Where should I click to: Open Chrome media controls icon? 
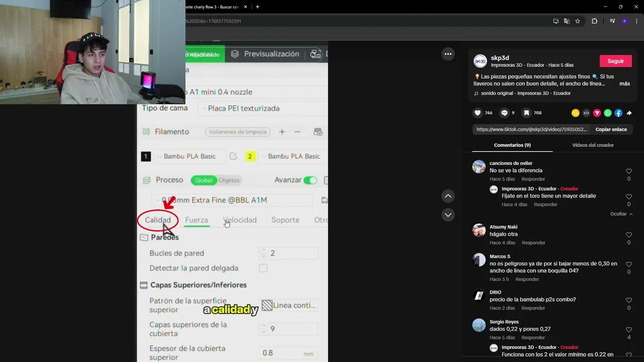[612, 21]
